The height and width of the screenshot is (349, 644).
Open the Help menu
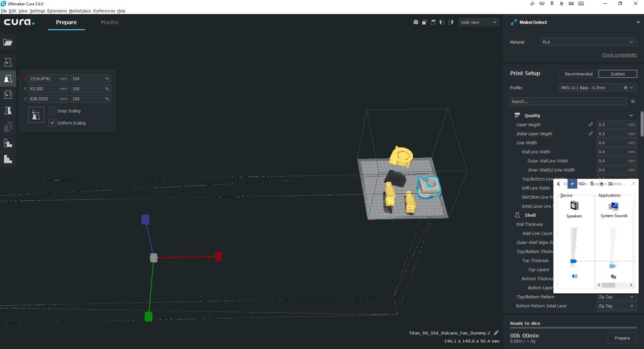point(121,11)
